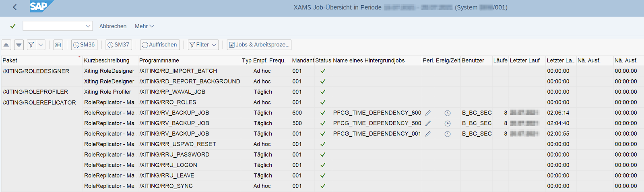The width and height of the screenshot is (644, 192).
Task: Click job name PFCG_TIME_DEPENDENCY_600
Action: tap(377, 113)
